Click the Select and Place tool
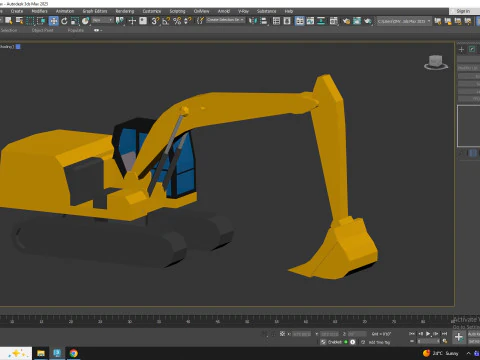The image size is (480, 360). coord(86,21)
